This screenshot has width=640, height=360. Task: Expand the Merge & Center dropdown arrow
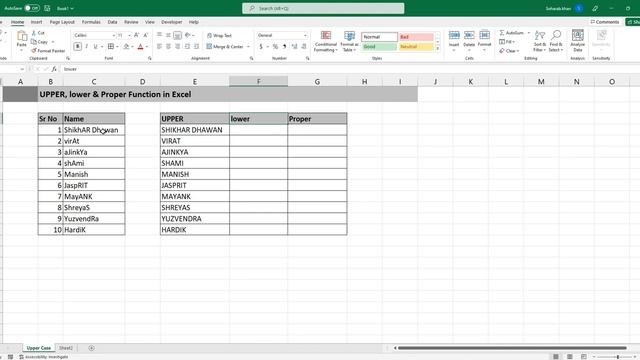pyautogui.click(x=248, y=47)
